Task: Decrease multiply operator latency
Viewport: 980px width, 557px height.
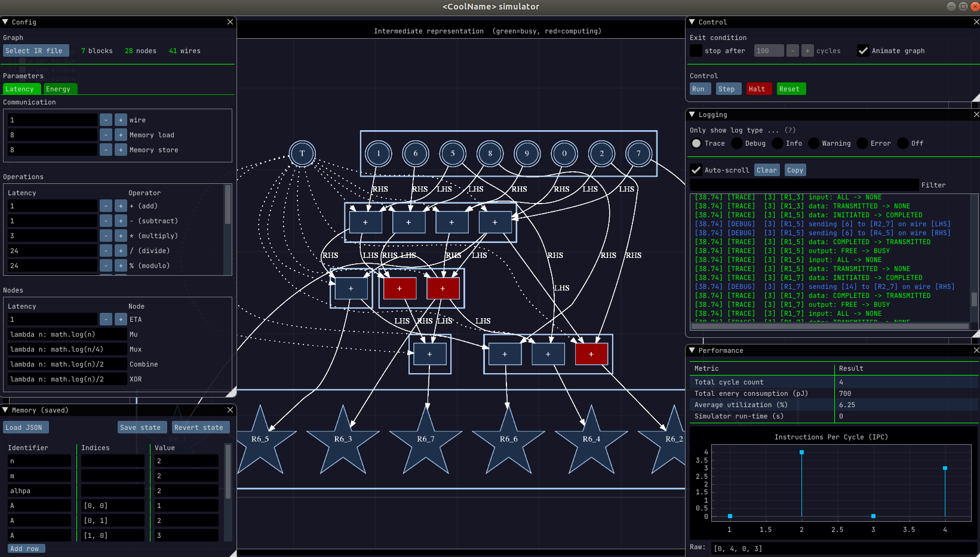Action: tap(106, 236)
